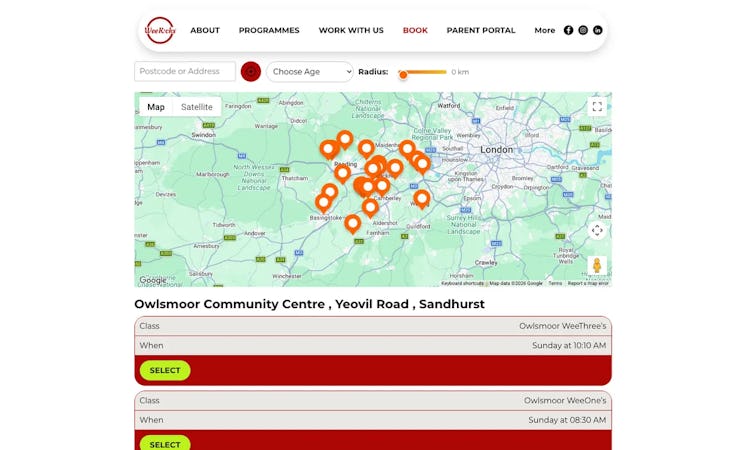Image resolution: width=746 pixels, height=450 pixels.
Task: Click the red locate-me target button
Action: 251,72
